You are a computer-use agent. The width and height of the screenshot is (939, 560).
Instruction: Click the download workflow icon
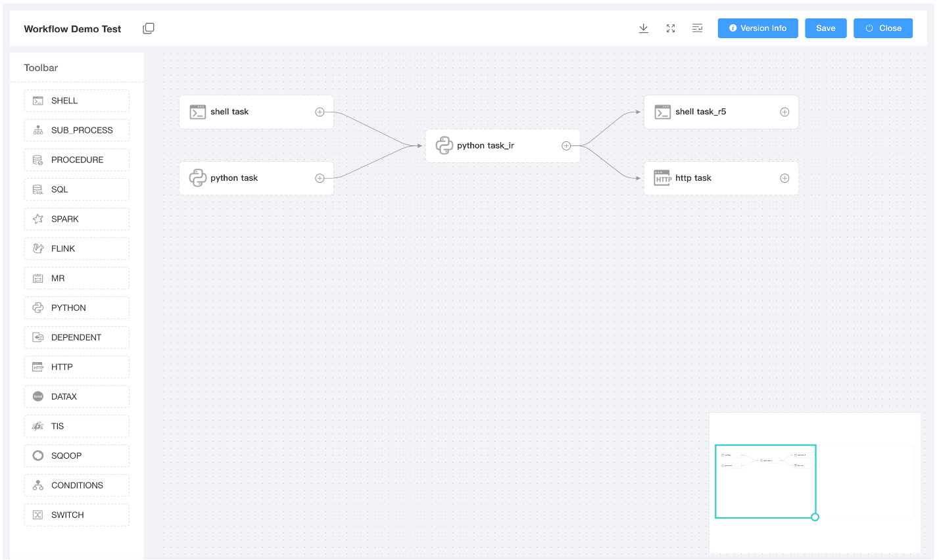click(x=643, y=28)
